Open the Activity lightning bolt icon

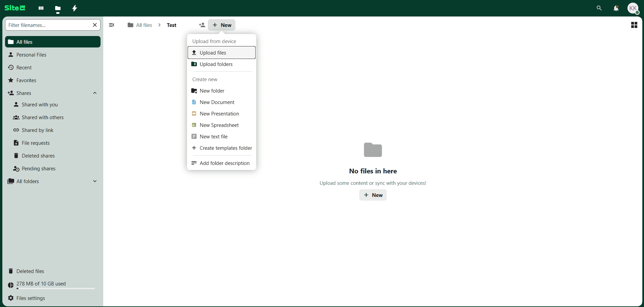75,8
